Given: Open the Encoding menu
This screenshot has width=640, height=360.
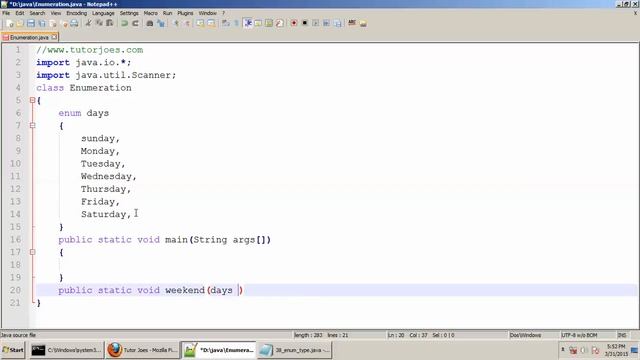Looking at the screenshot, I should click(77, 13).
